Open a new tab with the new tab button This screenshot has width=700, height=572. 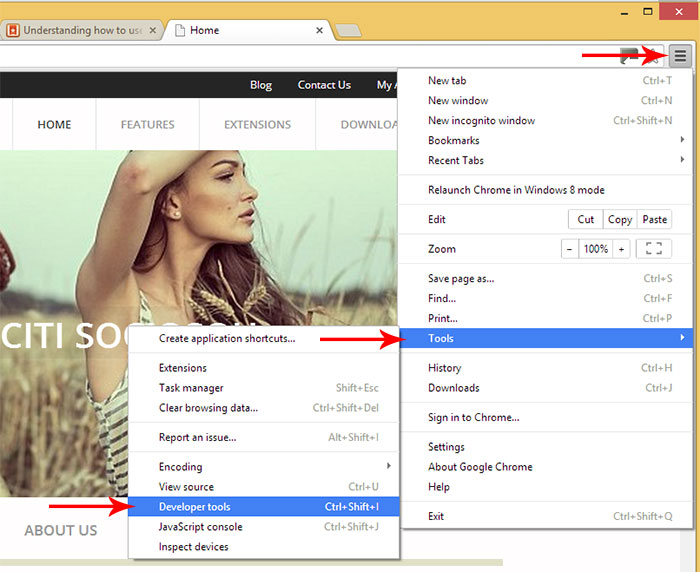pos(348,30)
